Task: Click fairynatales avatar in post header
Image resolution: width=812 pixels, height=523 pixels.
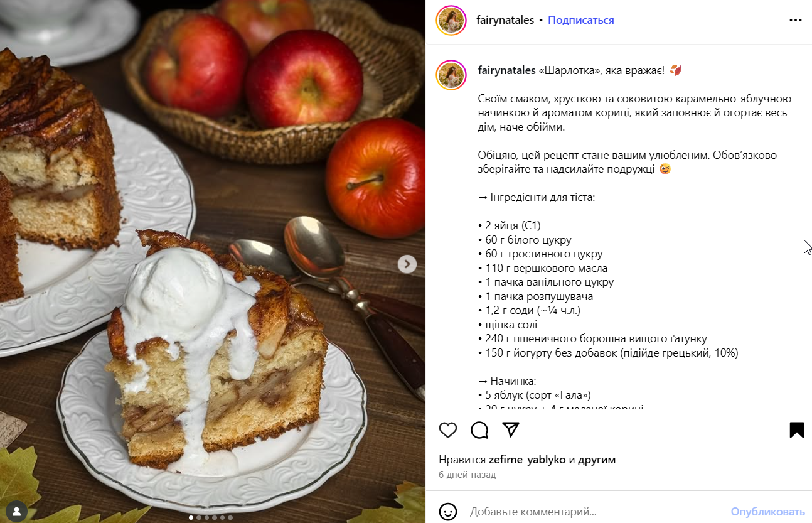Action: click(451, 20)
